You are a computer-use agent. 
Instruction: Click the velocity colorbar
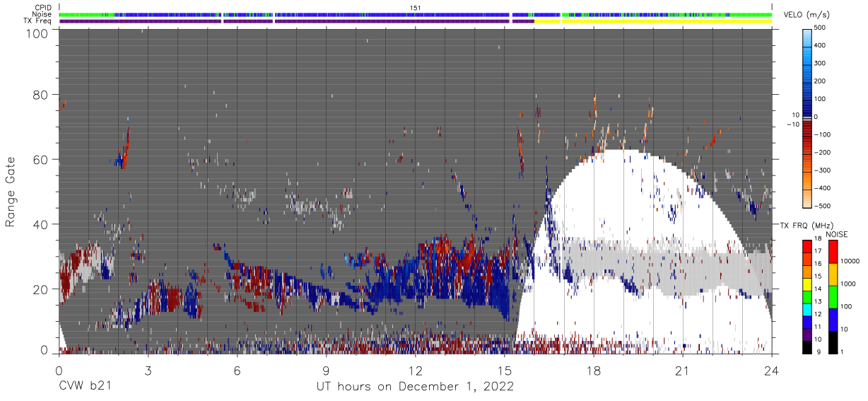(807, 118)
